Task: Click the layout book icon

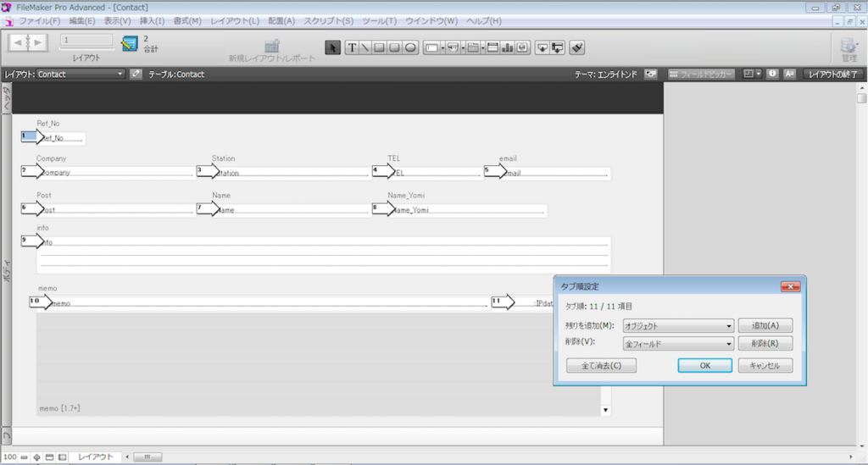Action: tap(130, 43)
